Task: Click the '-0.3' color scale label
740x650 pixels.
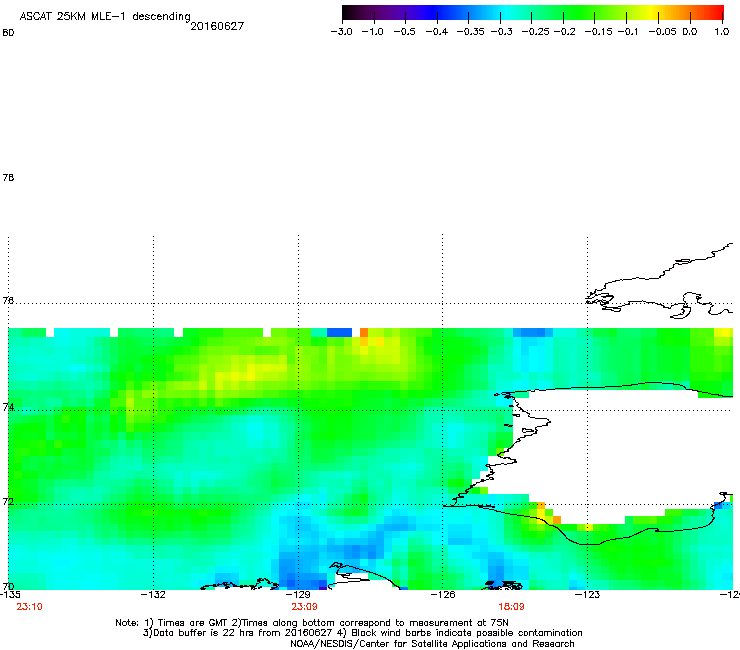Action: click(x=501, y=32)
